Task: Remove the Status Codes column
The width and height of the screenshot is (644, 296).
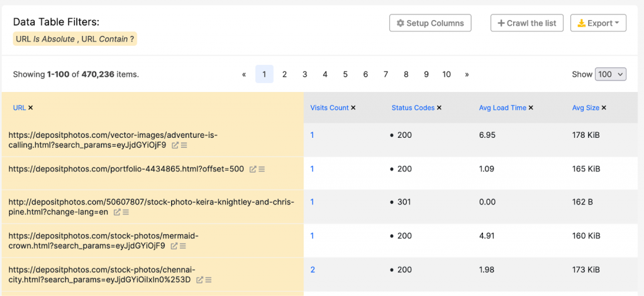Action: (x=439, y=108)
